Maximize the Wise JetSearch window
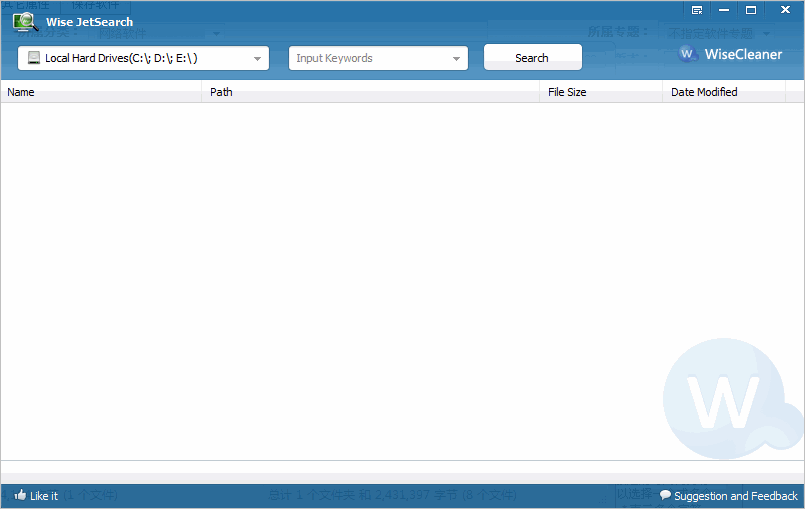 coord(751,10)
